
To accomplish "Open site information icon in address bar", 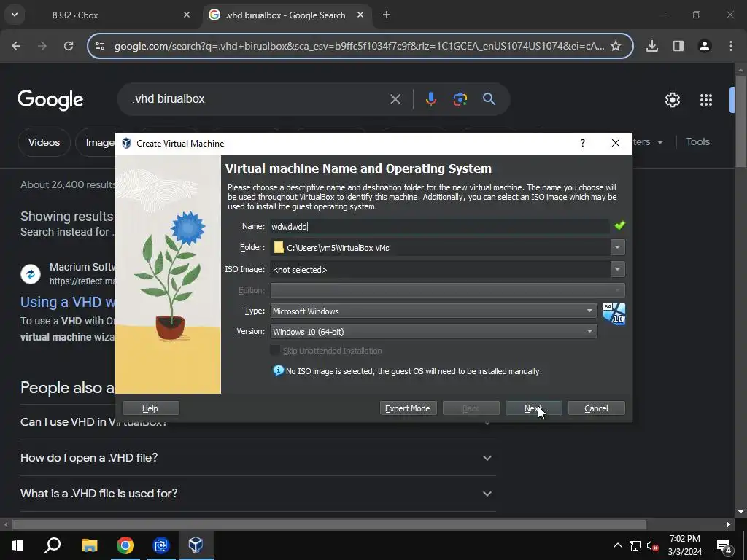I will [x=100, y=46].
